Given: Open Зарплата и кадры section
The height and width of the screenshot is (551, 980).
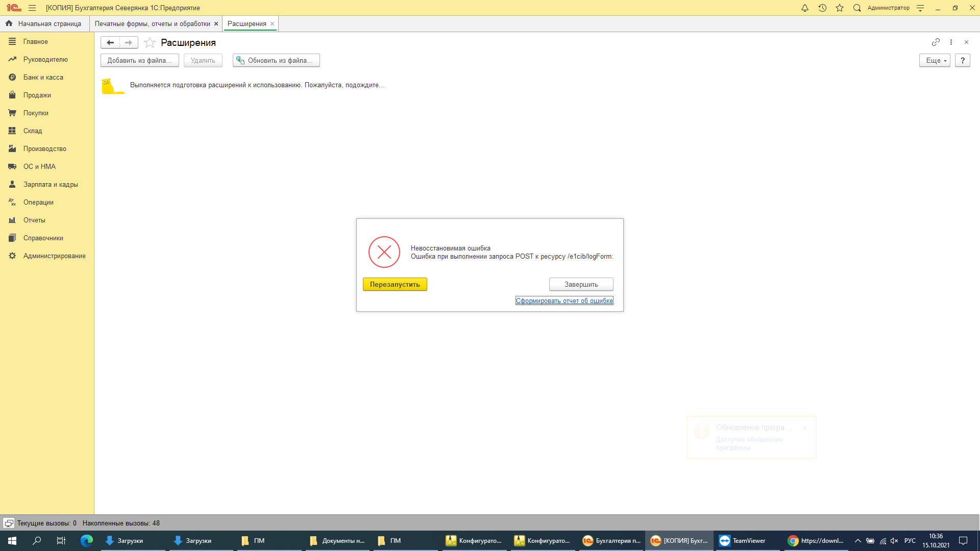Looking at the screenshot, I should (x=47, y=184).
